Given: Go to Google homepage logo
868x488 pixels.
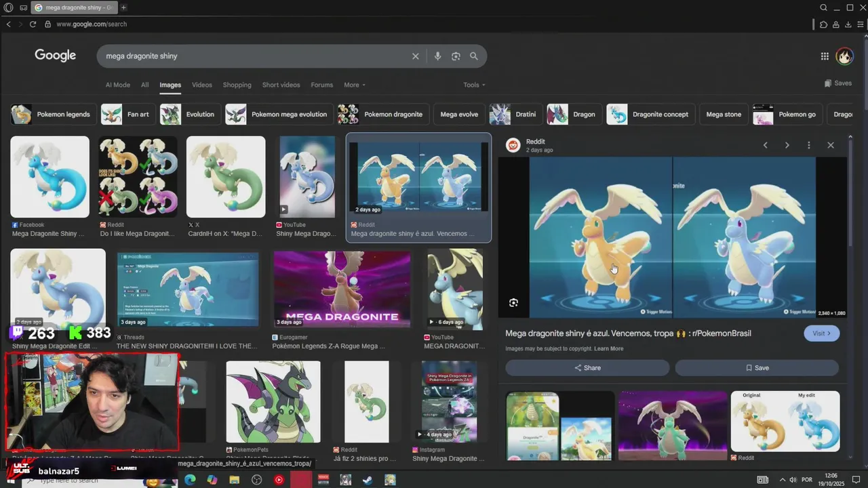Looking at the screenshot, I should pos(56,56).
